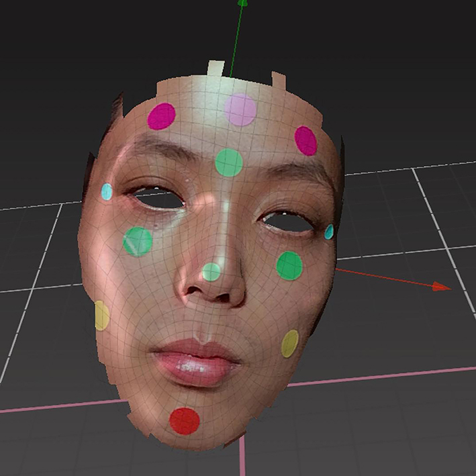Select the lips on the face mesh
The height and width of the screenshot is (476, 476).
click(x=195, y=363)
